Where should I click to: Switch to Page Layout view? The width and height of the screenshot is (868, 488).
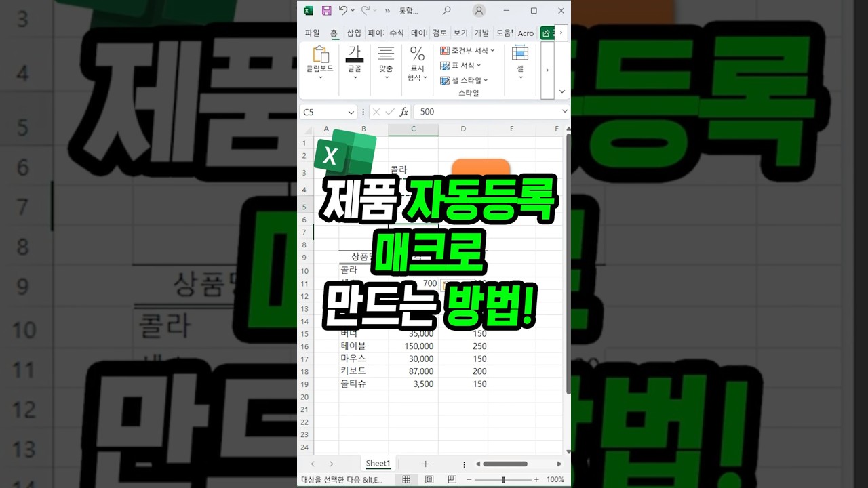pos(429,479)
